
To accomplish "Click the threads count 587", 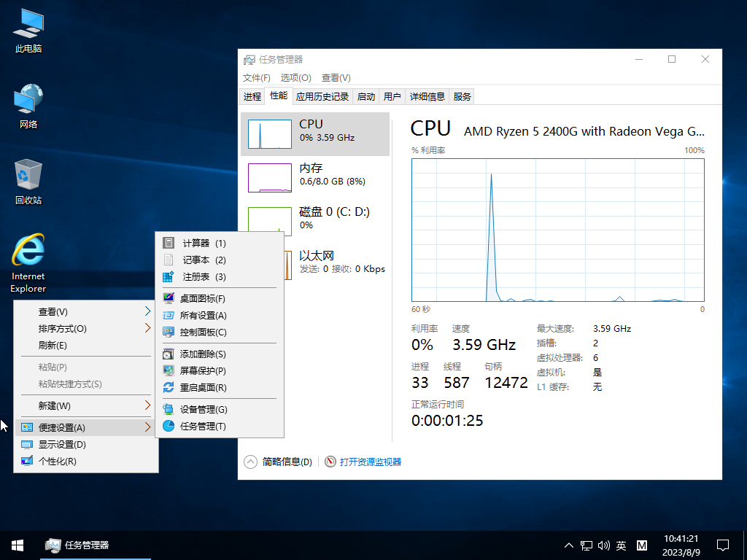I will (457, 382).
